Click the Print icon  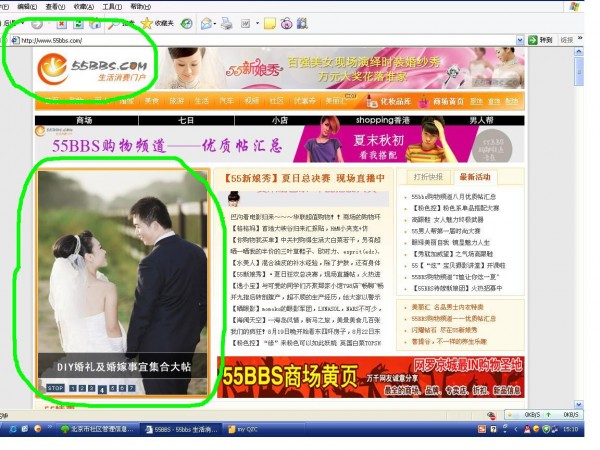(x=226, y=24)
